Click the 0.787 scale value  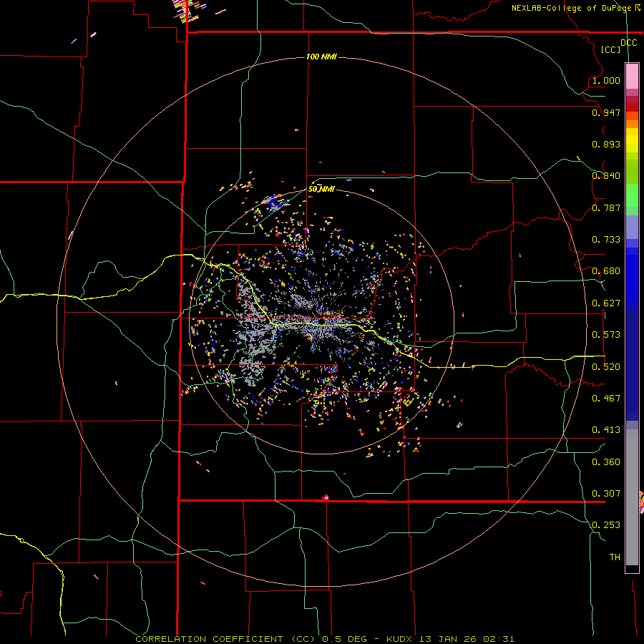[606, 208]
